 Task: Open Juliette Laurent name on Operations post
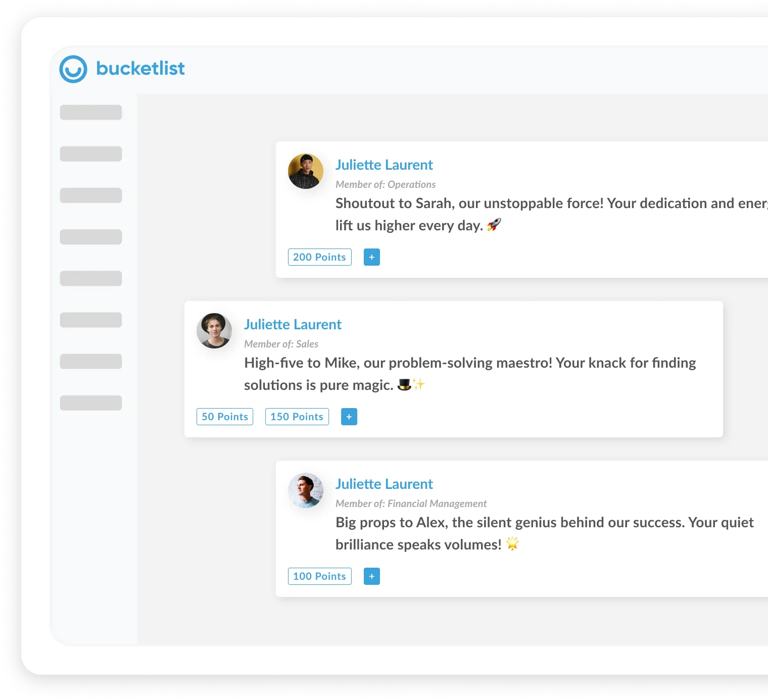(385, 165)
